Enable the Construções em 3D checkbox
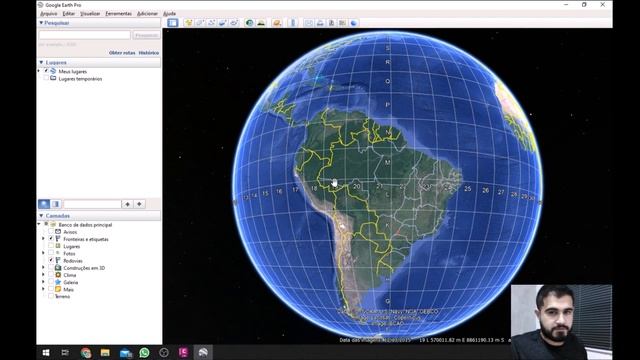 point(51,268)
